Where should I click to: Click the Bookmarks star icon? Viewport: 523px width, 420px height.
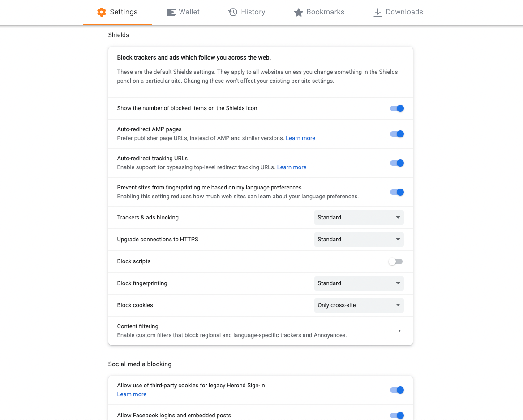(x=299, y=12)
